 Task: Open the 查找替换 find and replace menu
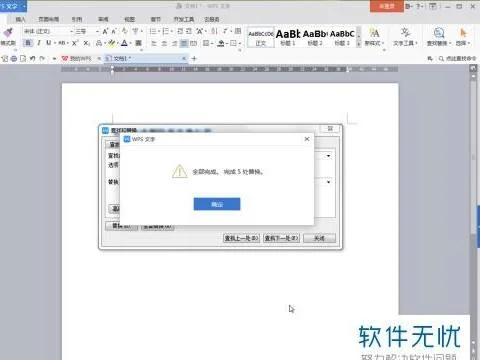point(439,37)
